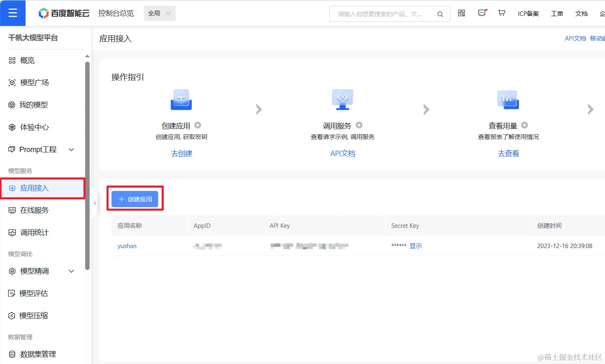Screen dimensions: 605x364
Task: Click the 在线服务 sidebar icon
Action: (x=12, y=210)
